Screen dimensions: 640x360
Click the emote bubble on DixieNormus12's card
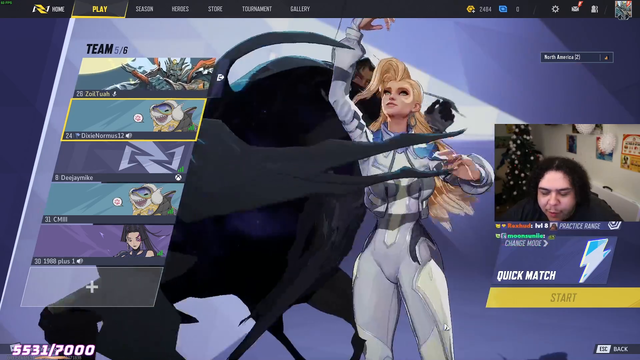tap(138, 118)
